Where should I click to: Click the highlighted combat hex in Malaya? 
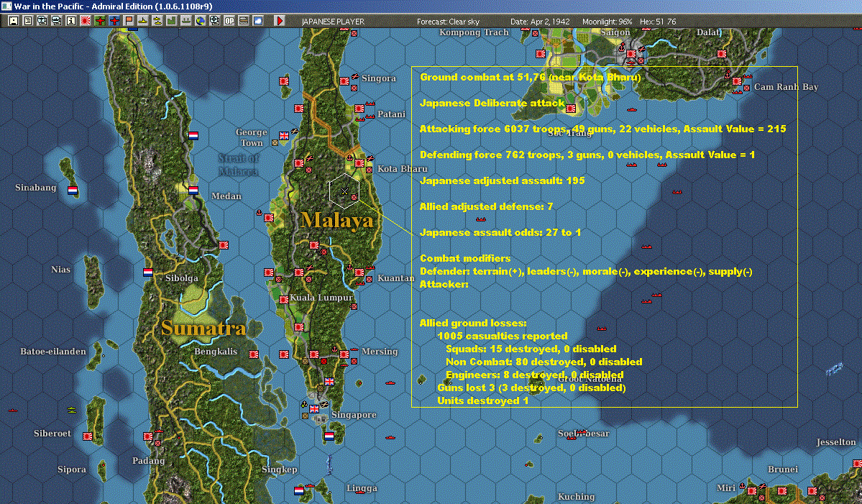pyautogui.click(x=344, y=191)
